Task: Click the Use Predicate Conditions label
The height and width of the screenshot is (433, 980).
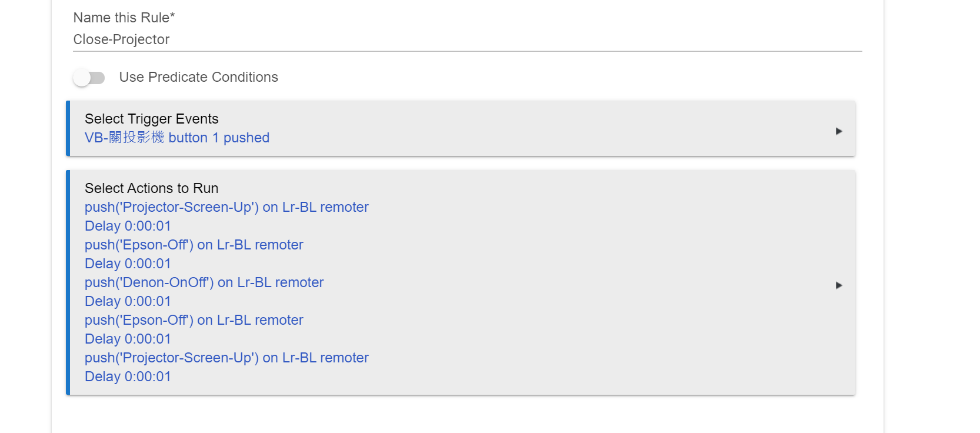Action: [199, 77]
